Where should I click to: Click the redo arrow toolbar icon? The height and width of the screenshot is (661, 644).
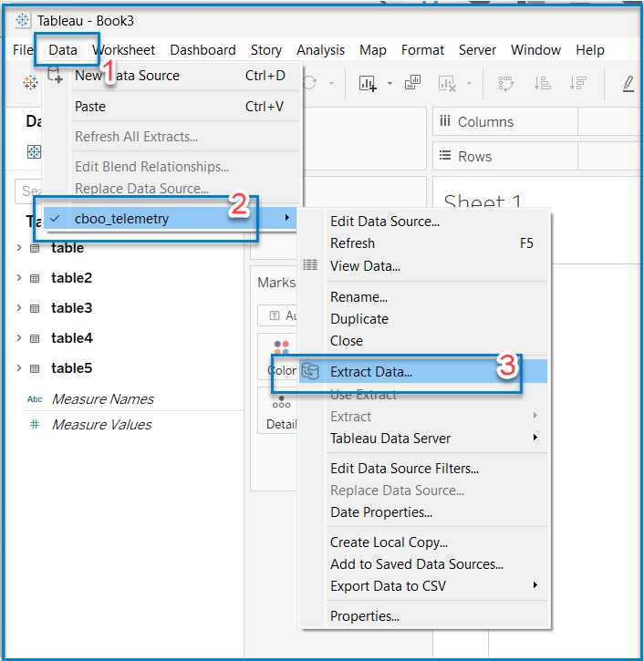pyautogui.click(x=310, y=83)
